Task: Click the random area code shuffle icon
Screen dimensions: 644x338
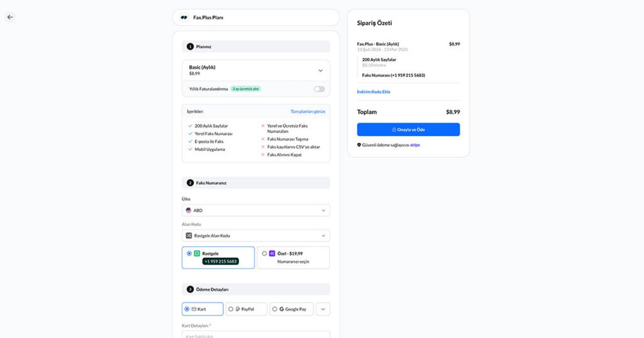Action: [189, 236]
